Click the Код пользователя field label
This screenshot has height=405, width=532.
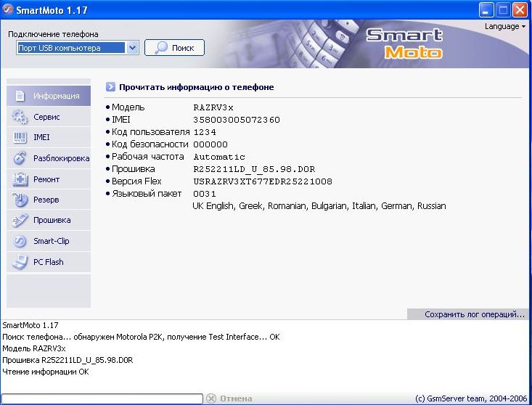[150, 132]
